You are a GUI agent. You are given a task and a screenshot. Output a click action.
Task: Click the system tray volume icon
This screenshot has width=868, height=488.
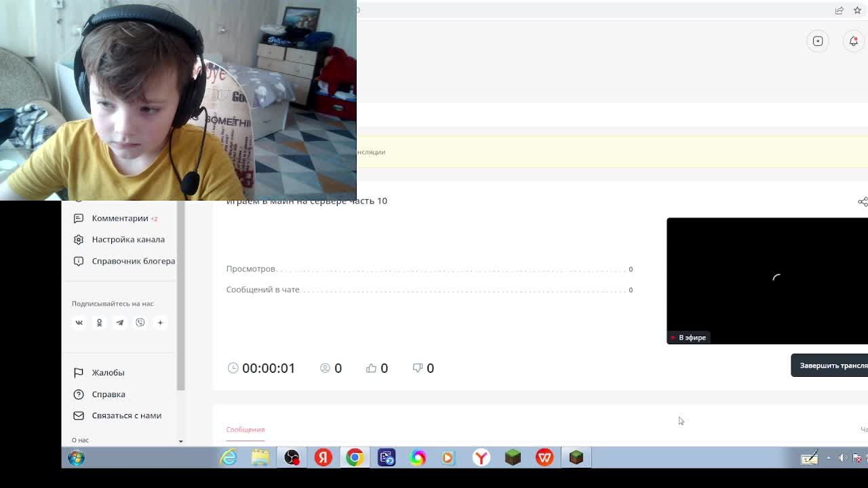pyautogui.click(x=842, y=458)
